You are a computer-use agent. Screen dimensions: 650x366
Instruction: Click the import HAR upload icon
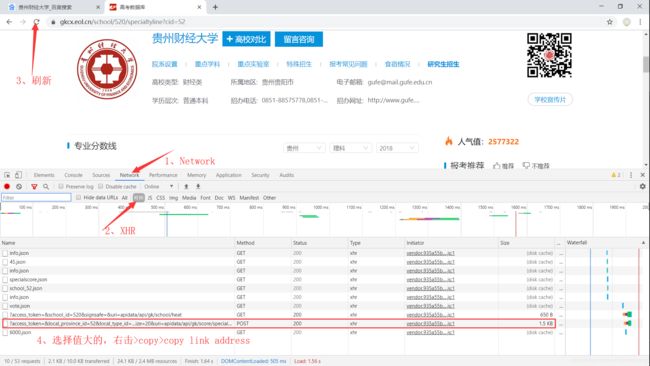186,187
